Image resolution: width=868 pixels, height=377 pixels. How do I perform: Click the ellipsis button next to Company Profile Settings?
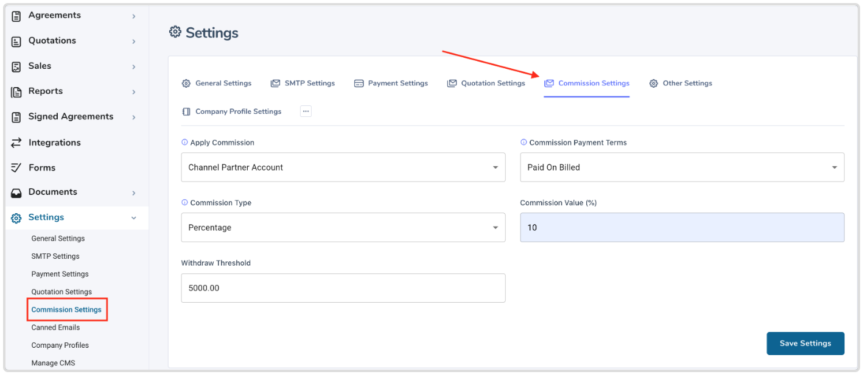[305, 111]
